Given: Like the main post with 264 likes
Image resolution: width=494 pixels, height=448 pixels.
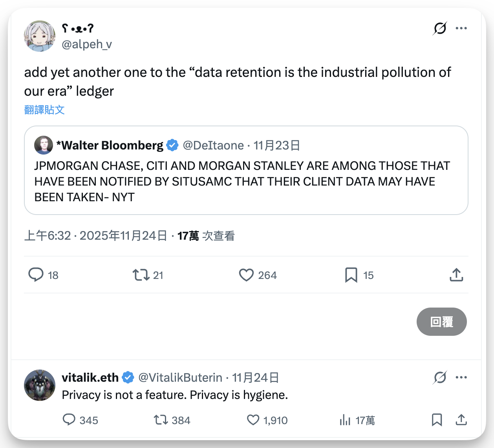Looking at the screenshot, I should tap(246, 275).
